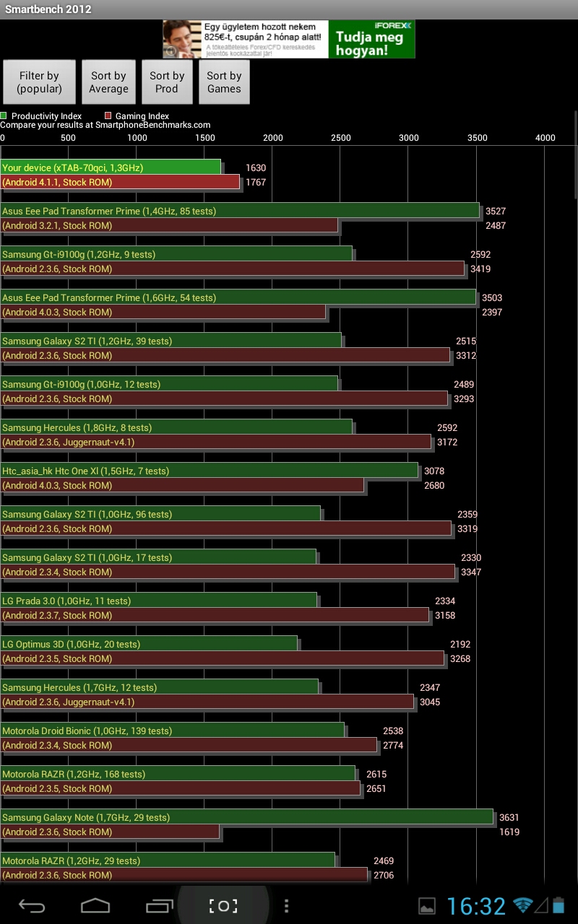Open the recent apps switcher icon

[x=160, y=906]
